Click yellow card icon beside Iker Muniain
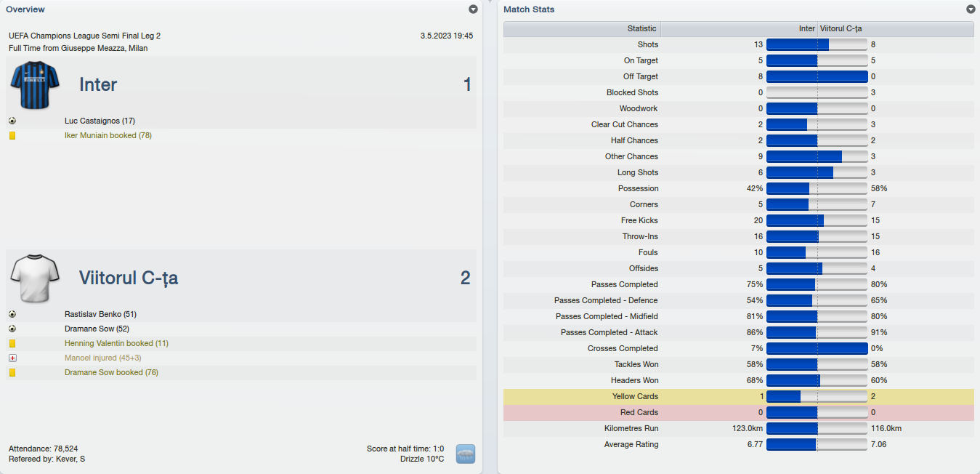Viewport: 980px width, 474px height. click(x=12, y=135)
